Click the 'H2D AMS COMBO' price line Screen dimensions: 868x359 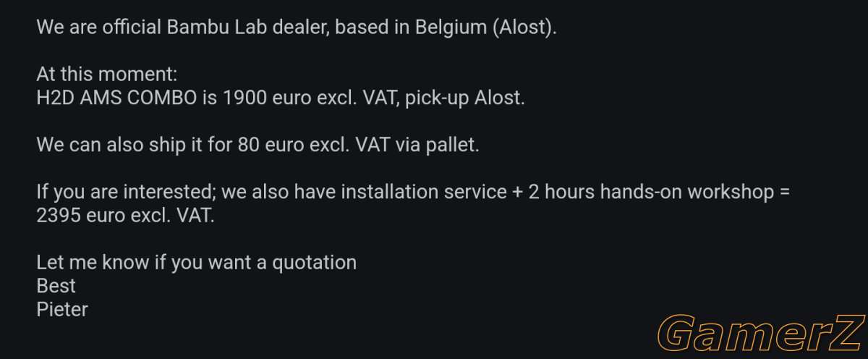pyautogui.click(x=281, y=98)
